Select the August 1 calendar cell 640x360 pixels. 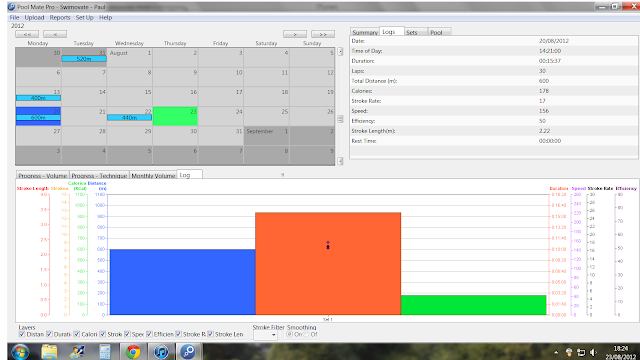[129, 58]
